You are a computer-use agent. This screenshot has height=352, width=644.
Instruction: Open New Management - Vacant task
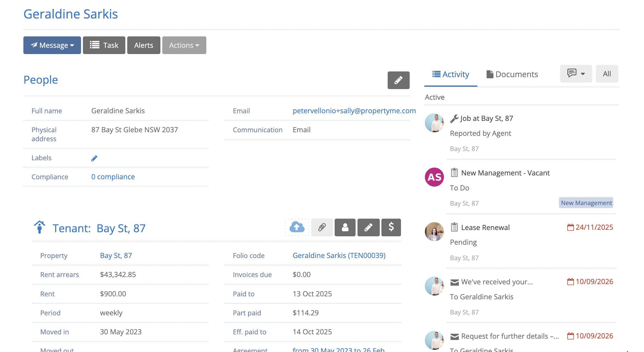(x=505, y=173)
